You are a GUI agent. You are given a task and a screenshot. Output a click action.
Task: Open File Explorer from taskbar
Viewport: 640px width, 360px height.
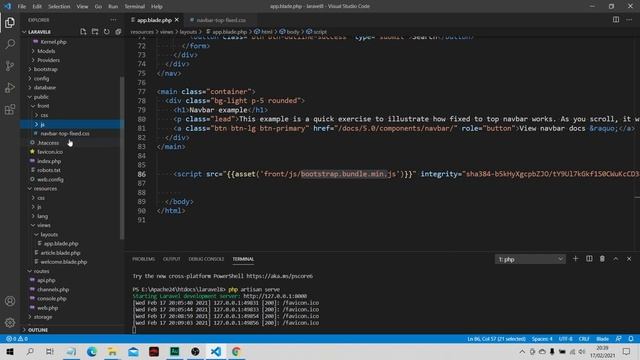point(112,351)
